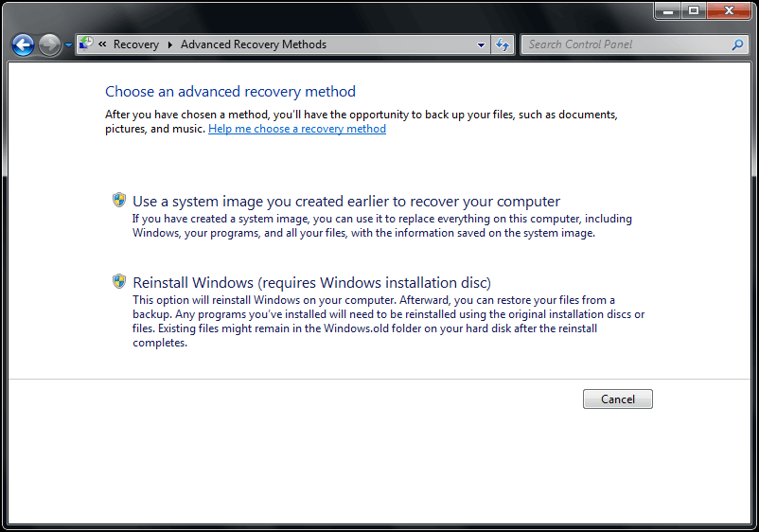Click shield icon beside Use a system image
Screen dimensions: 759x532
119,200
